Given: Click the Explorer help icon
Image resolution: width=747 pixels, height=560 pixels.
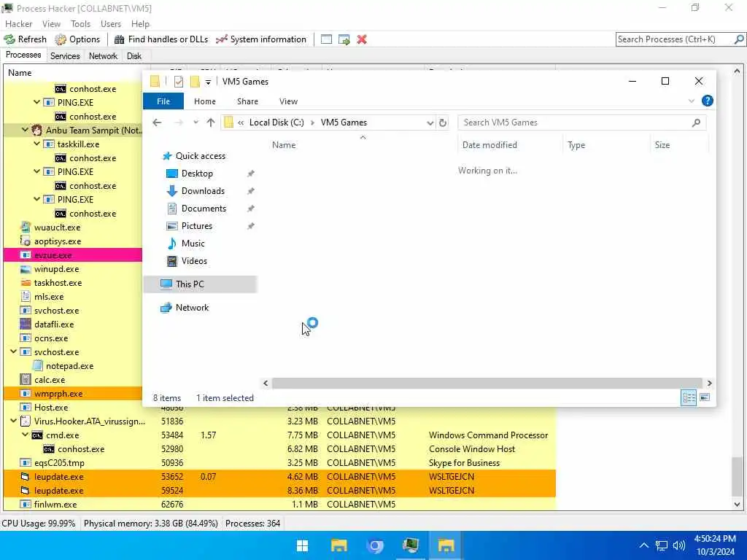Looking at the screenshot, I should 708,101.
